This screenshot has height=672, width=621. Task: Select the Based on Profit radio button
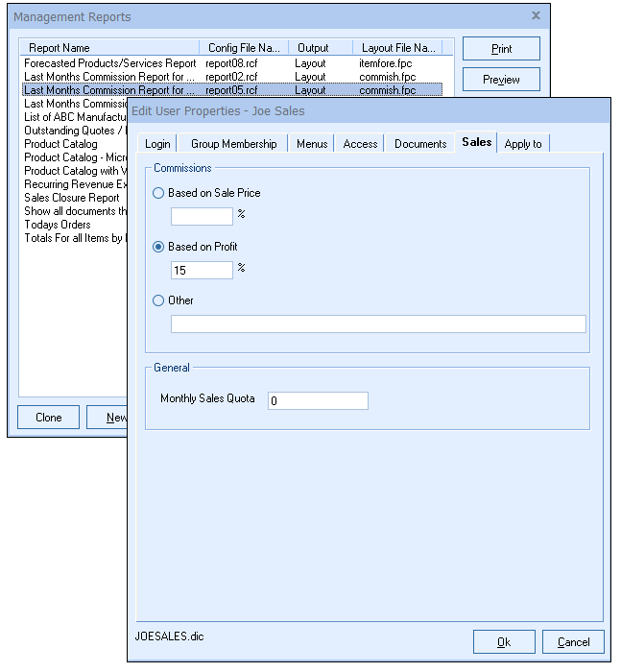[x=159, y=247]
